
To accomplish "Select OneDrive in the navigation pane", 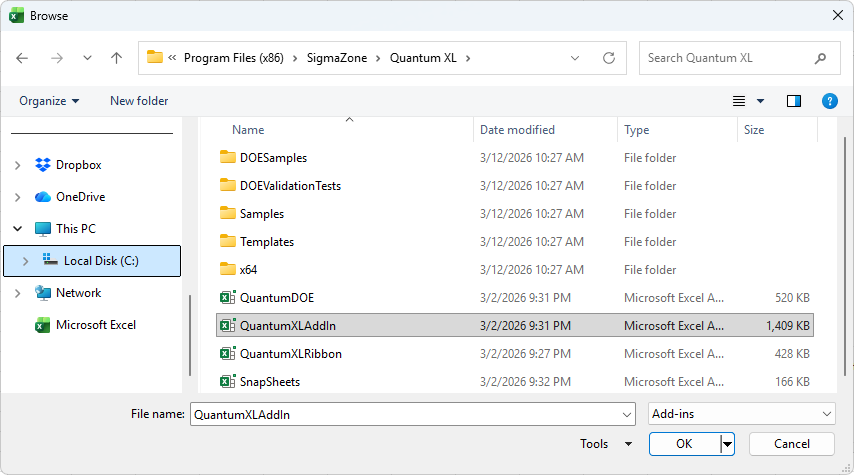I will [81, 197].
